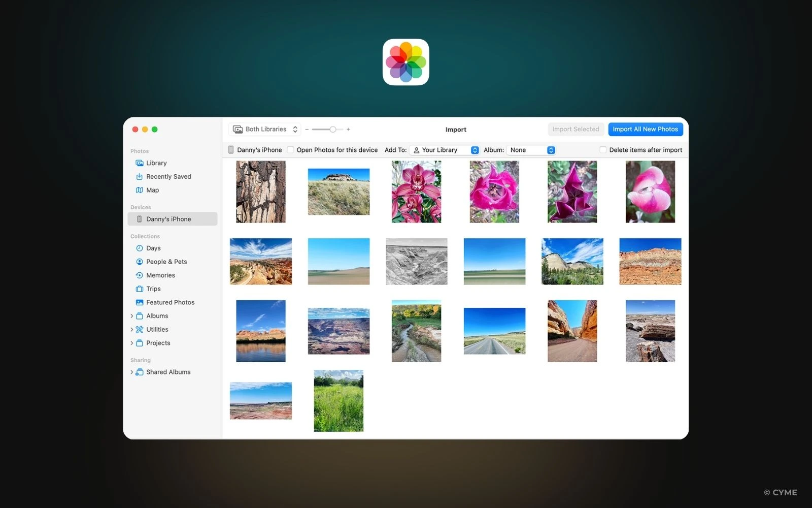This screenshot has height=508, width=812.
Task: Change the Album dropdown from None
Action: 530,150
